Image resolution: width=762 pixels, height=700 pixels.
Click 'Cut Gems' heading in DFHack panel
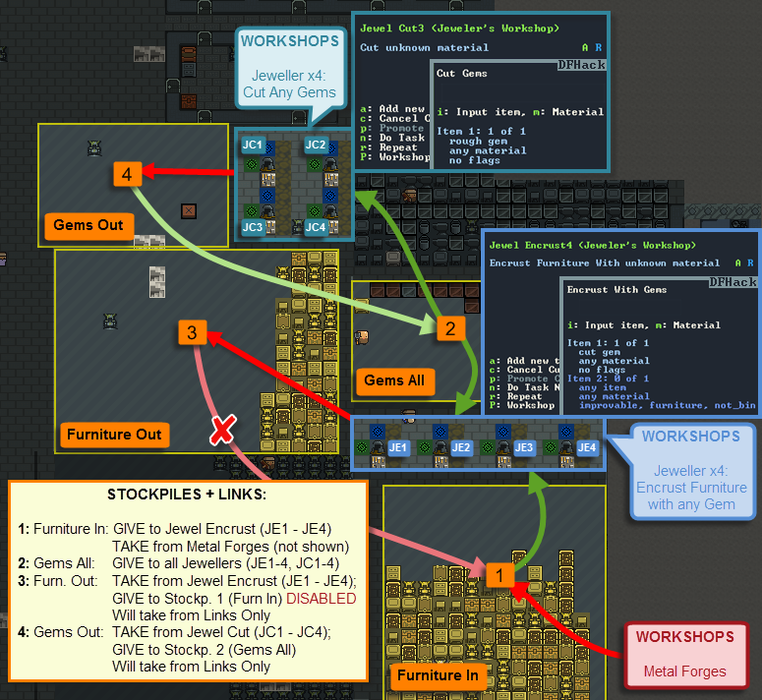[x=462, y=74]
